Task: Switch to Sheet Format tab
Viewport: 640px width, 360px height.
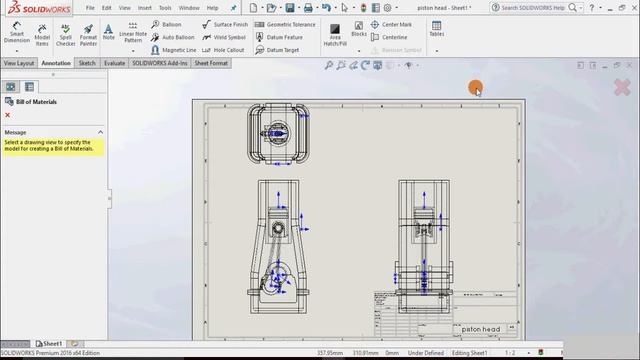Action: click(211, 63)
